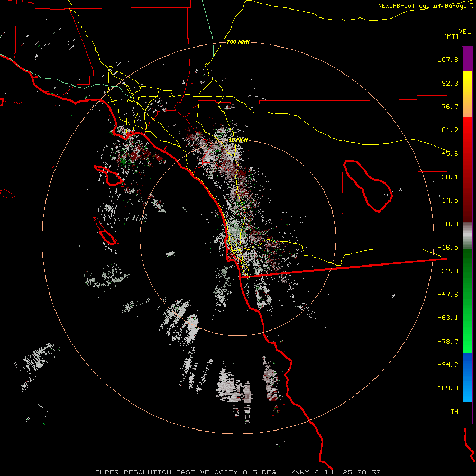476x476 pixels.
Task: Click the 100 NMI range ring label
Action: [x=238, y=42]
